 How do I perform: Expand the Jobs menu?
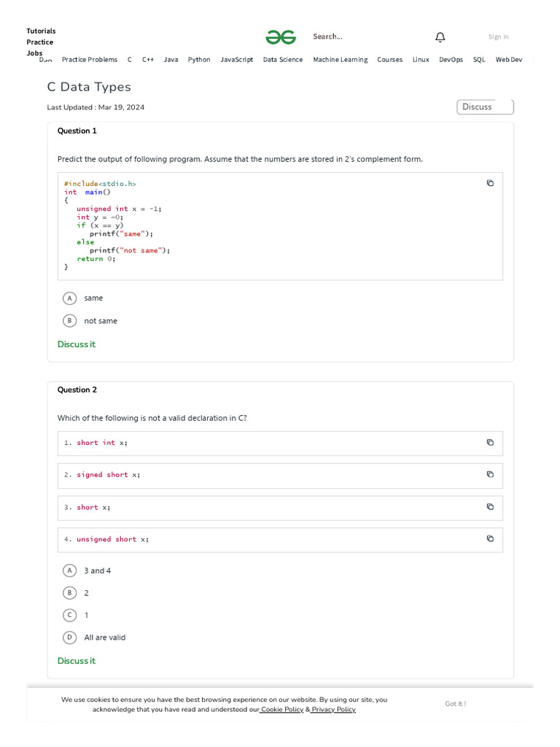point(34,53)
